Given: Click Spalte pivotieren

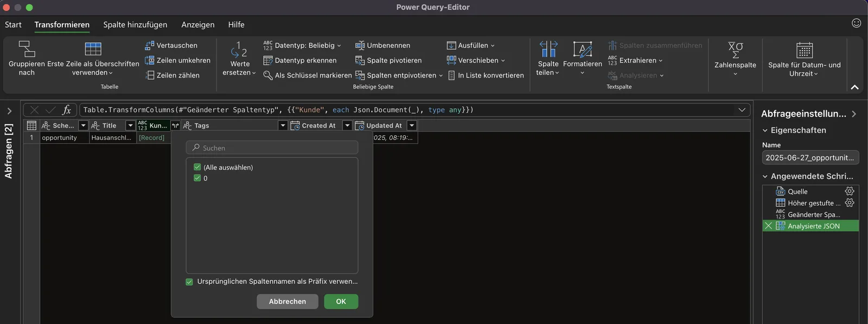Looking at the screenshot, I should point(388,60).
